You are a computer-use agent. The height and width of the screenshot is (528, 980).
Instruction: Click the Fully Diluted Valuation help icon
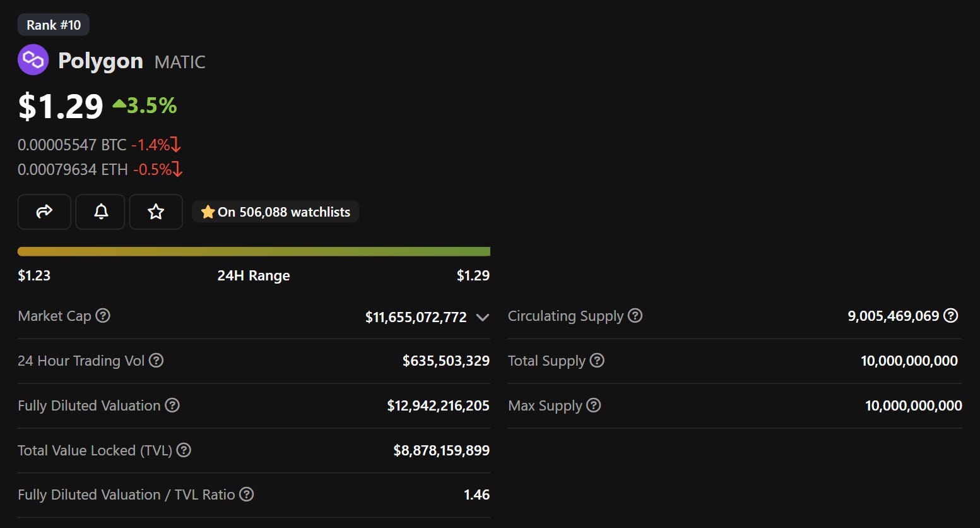[172, 405]
